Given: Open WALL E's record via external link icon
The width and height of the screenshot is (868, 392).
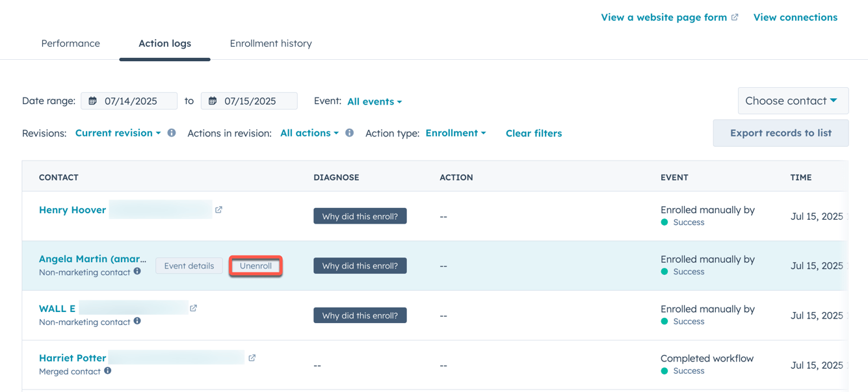Looking at the screenshot, I should [x=193, y=307].
